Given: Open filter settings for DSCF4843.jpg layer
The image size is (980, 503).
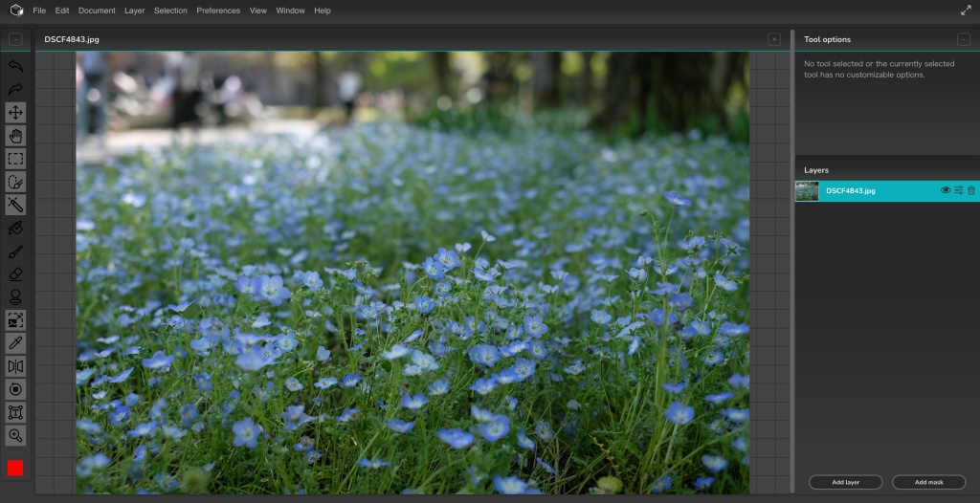Looking at the screenshot, I should (958, 190).
